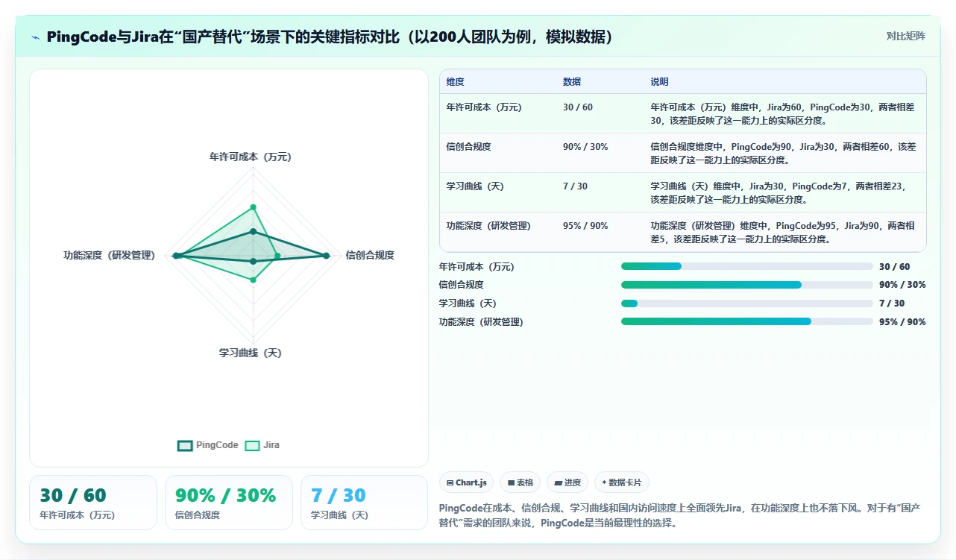Select PingCode's data point on 信创合规度 axis
956x560 pixels.
click(x=326, y=256)
